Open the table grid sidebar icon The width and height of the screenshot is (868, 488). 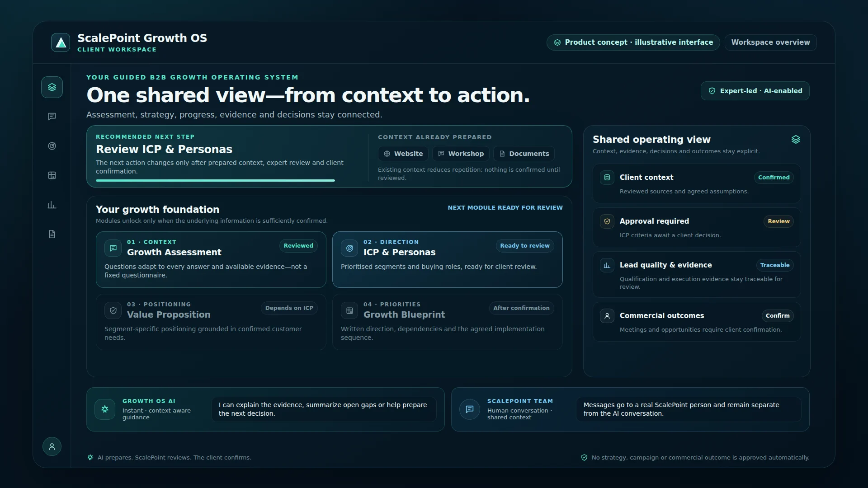[52, 175]
